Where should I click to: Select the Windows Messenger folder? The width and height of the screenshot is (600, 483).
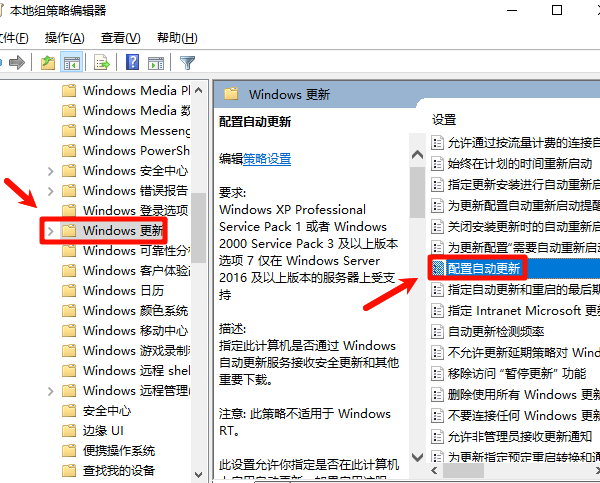126,131
